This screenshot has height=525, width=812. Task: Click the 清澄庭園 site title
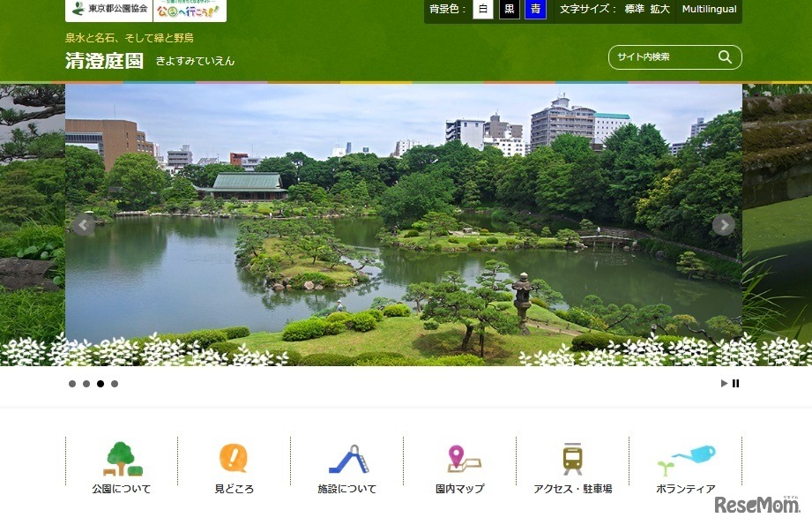click(x=104, y=61)
